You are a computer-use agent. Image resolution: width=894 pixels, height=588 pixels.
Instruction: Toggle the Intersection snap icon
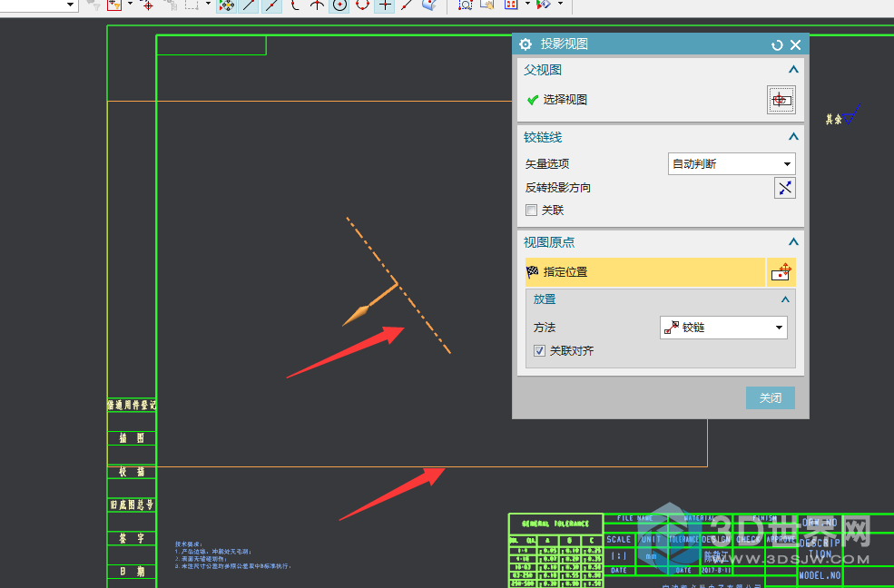(317, 5)
